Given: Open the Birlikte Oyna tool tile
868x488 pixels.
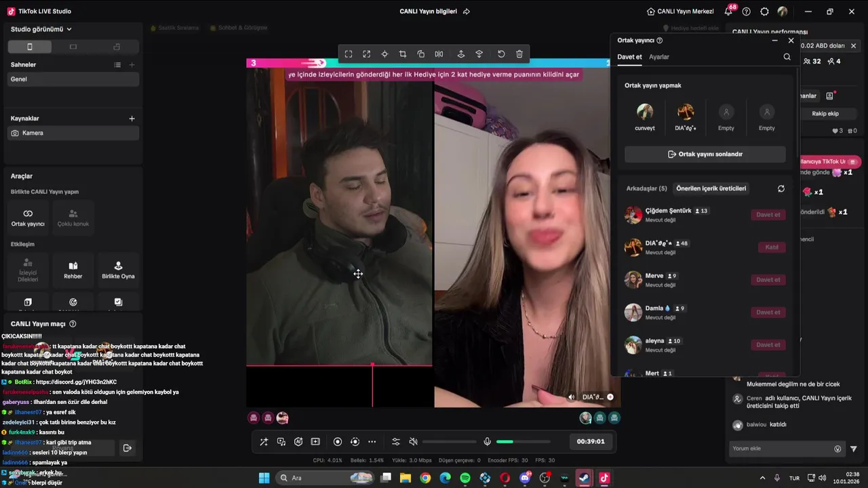Looking at the screenshot, I should pyautogui.click(x=118, y=270).
